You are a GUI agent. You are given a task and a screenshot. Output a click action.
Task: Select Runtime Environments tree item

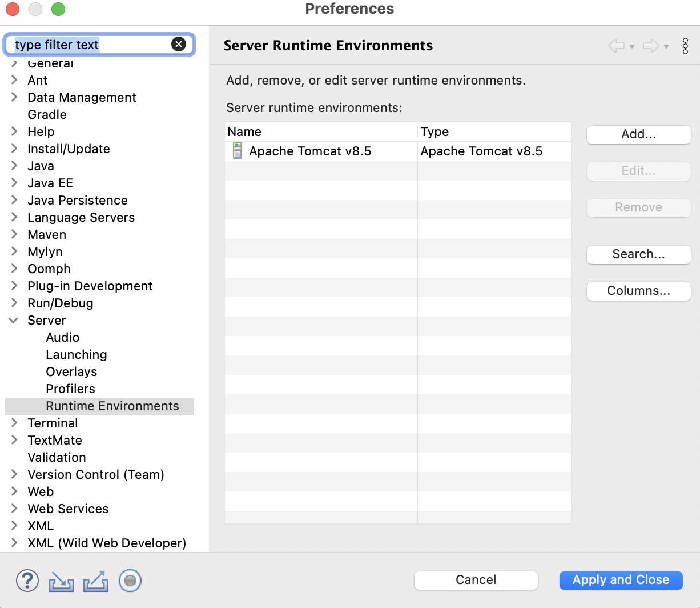pos(99,406)
